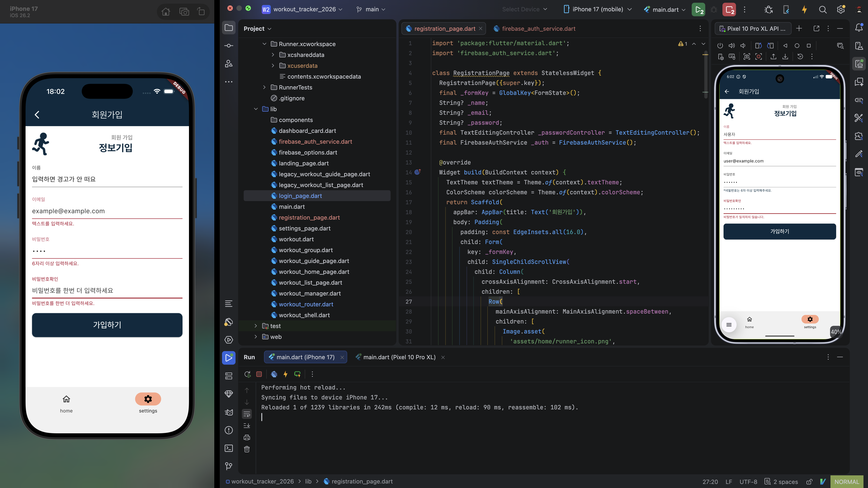This screenshot has height=488, width=868.
Task: Expand the xcshareddata folder
Action: pos(273,54)
